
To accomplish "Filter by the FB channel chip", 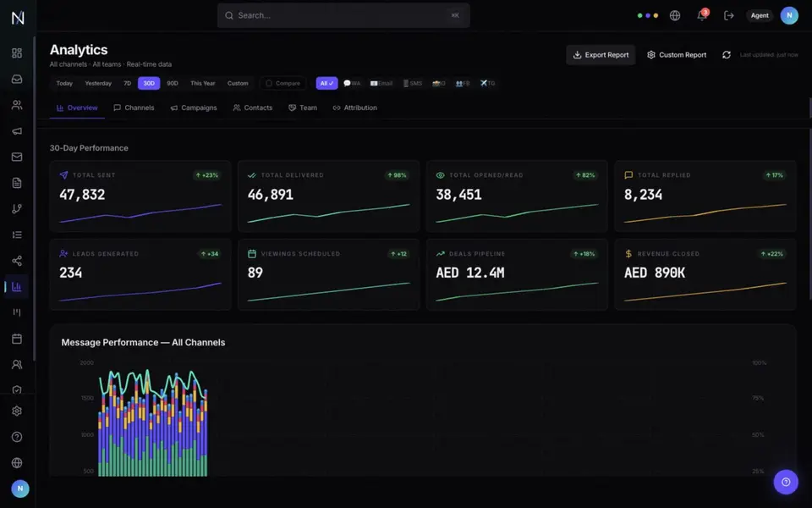I will (463, 83).
